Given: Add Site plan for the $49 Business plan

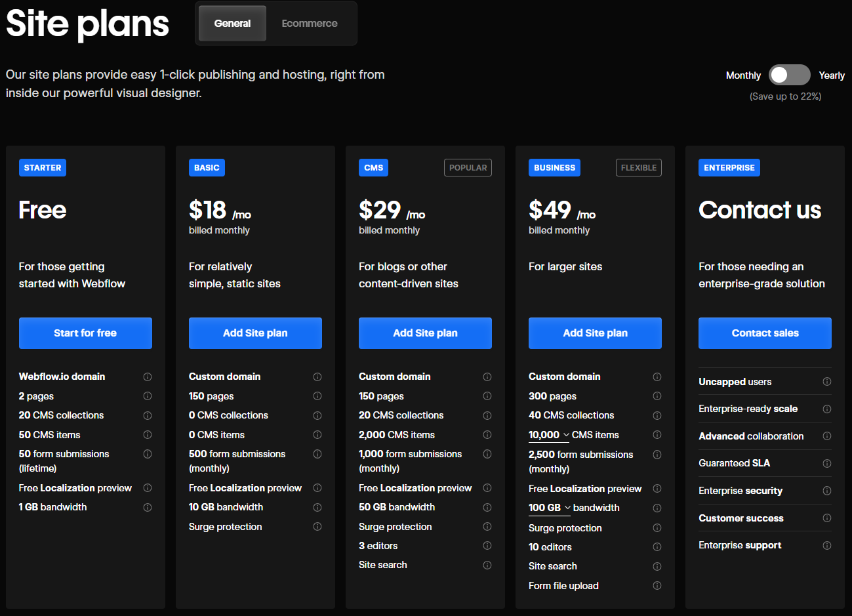Looking at the screenshot, I should tap(595, 333).
